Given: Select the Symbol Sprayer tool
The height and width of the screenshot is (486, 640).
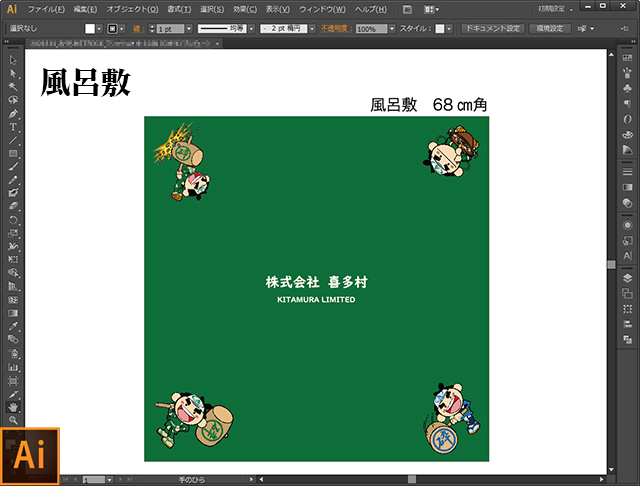Looking at the screenshot, I should tap(13, 353).
